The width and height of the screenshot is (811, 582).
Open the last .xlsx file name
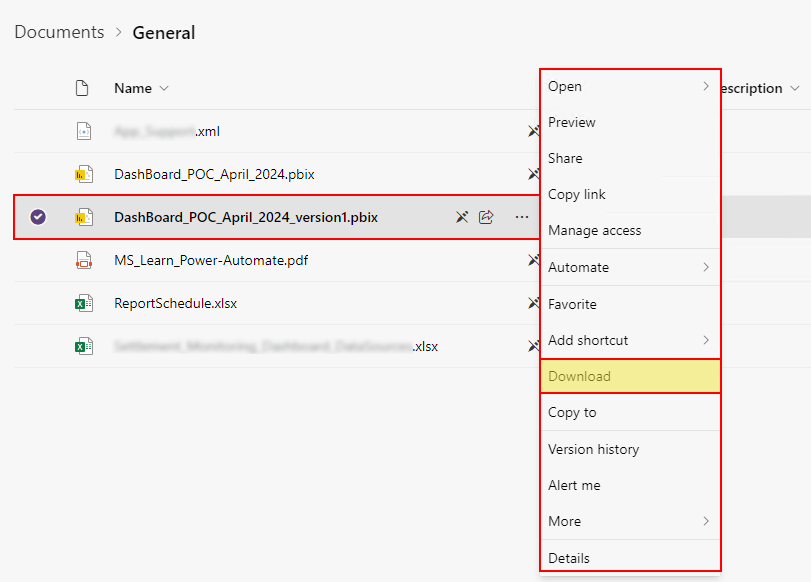276,346
